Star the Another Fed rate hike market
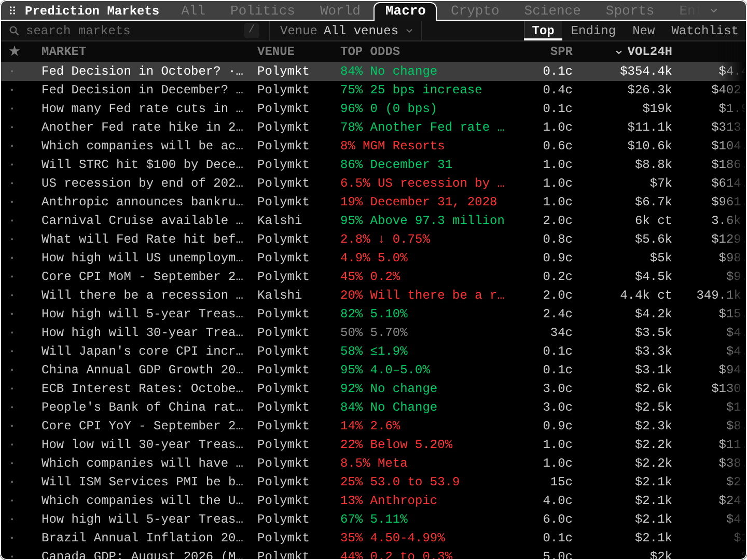This screenshot has height=560, width=747. (x=12, y=127)
